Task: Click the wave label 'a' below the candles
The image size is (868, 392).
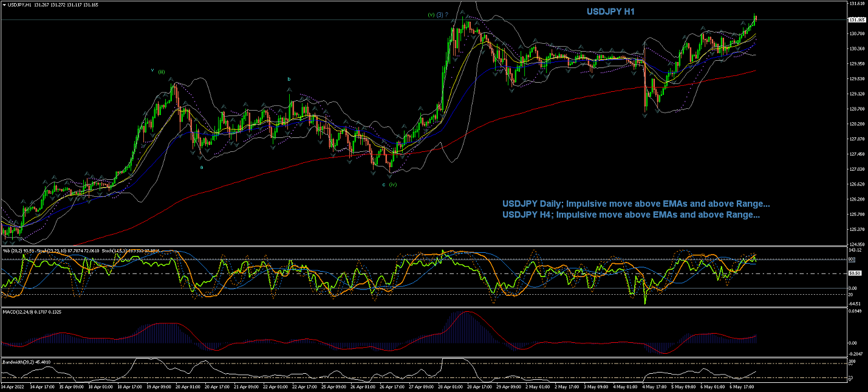Action: coord(201,167)
